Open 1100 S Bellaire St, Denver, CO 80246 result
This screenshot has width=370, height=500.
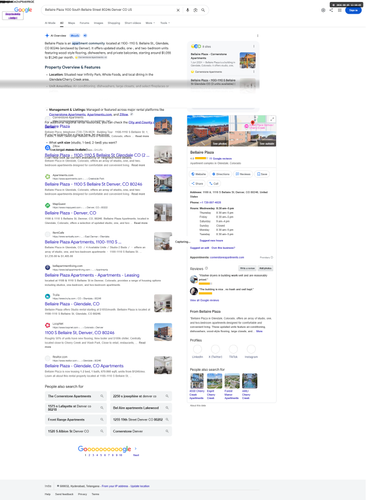point(80,333)
